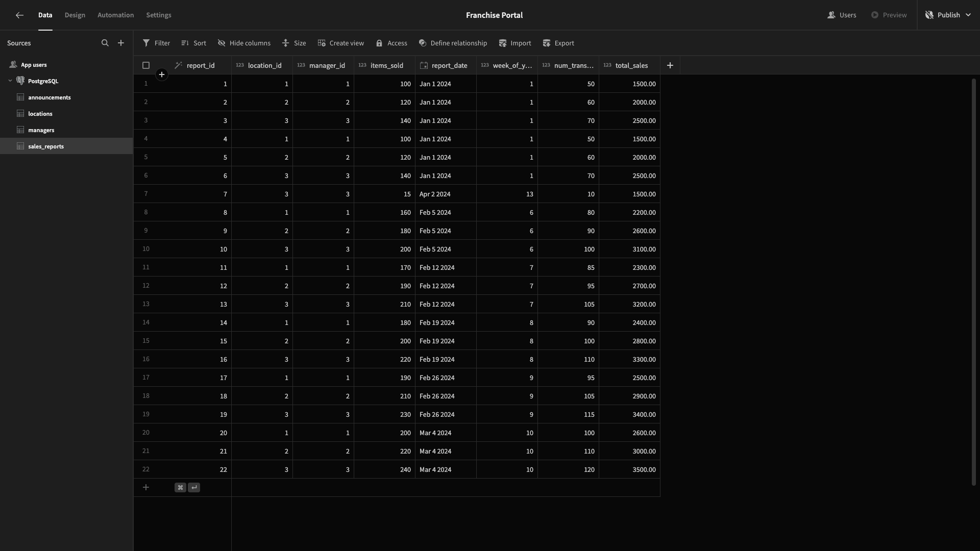Open the Publish dropdown
980x551 pixels.
(948, 15)
